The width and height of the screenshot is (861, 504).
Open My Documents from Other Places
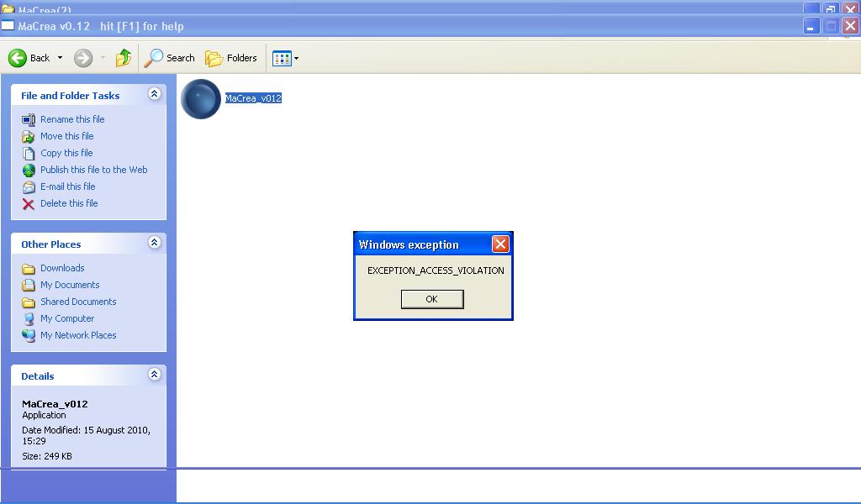tap(70, 285)
